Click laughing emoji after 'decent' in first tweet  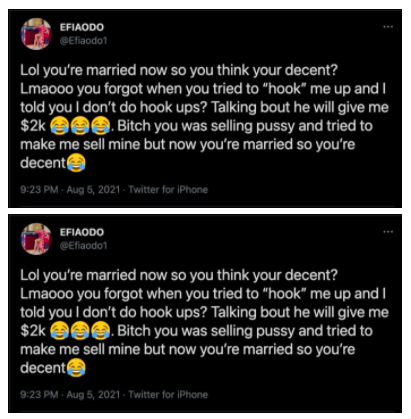(76, 163)
